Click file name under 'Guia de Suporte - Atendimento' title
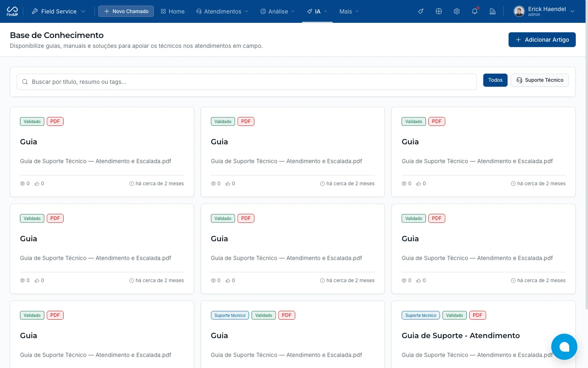The image size is (588, 368). 477,355
